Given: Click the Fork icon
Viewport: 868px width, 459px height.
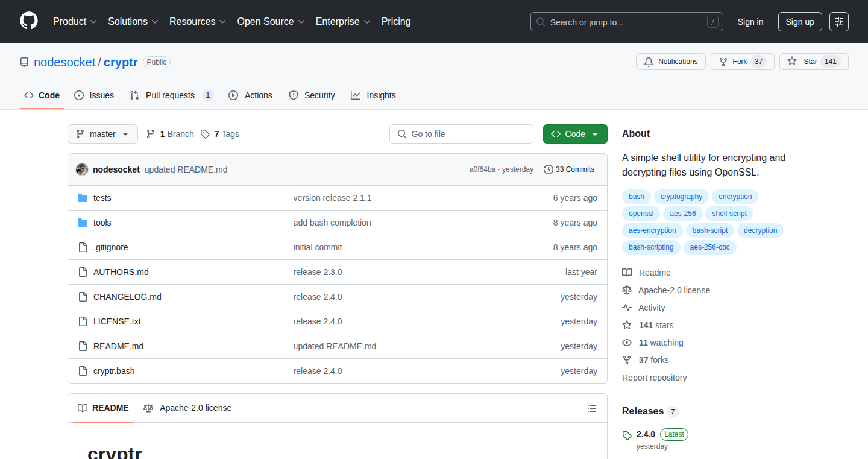Looking at the screenshot, I should pyautogui.click(x=723, y=62).
